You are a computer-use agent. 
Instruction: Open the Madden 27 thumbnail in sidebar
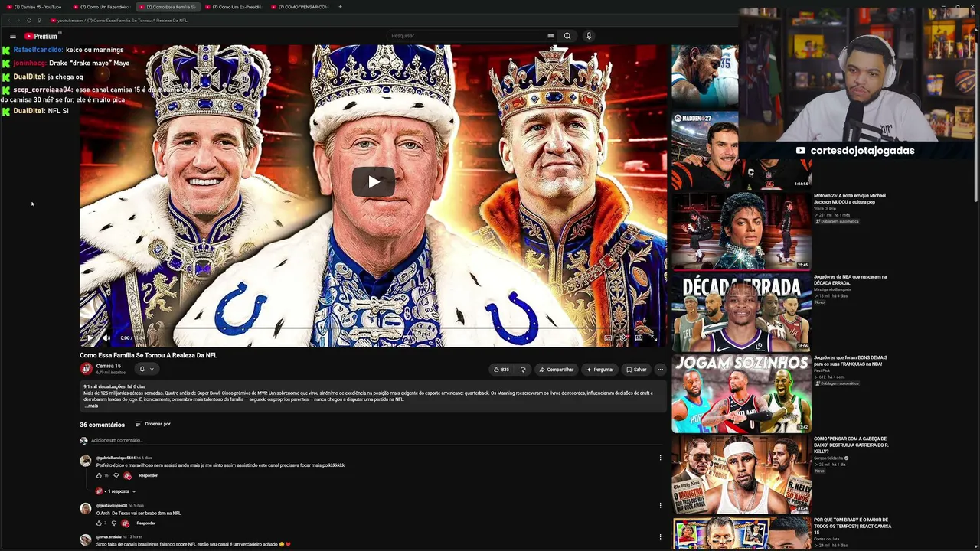(704, 150)
